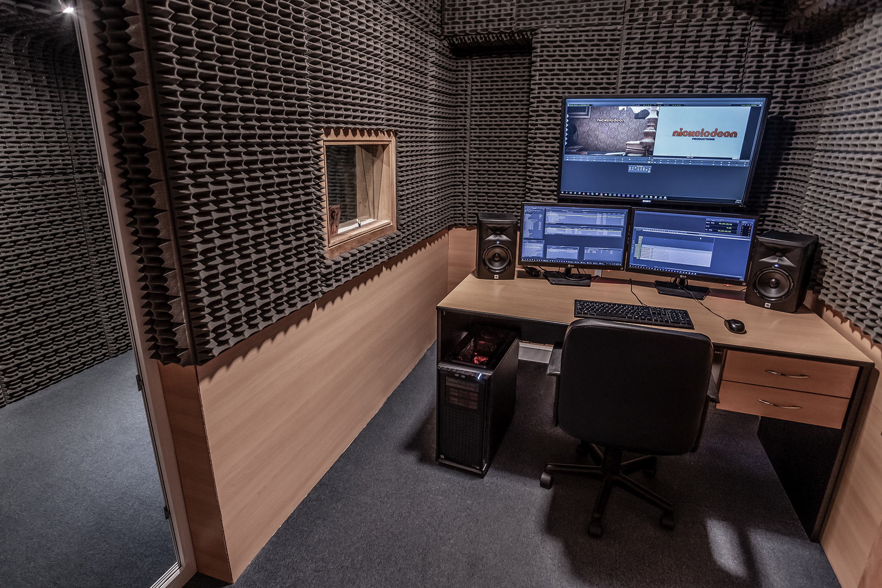Open the search icon in top monitor taskbar
The image size is (882, 588).
pyautogui.click(x=566, y=192)
